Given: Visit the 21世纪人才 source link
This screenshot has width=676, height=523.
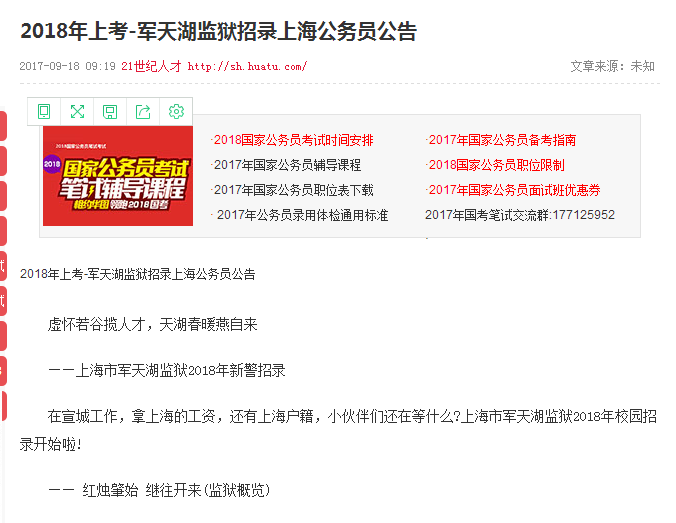Looking at the screenshot, I should pyautogui.click(x=151, y=66).
